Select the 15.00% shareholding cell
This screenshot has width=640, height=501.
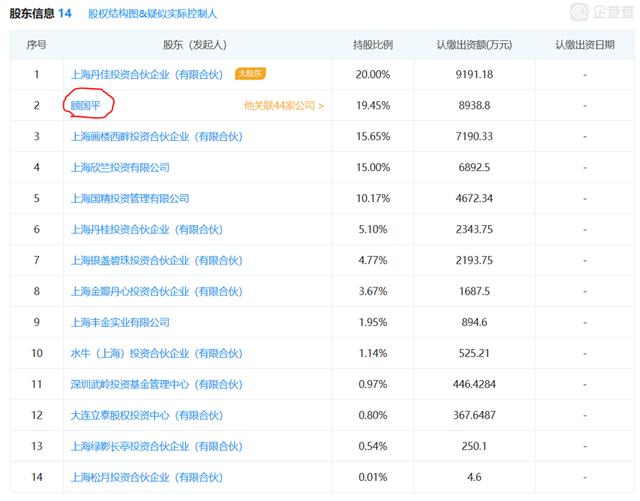(x=373, y=167)
